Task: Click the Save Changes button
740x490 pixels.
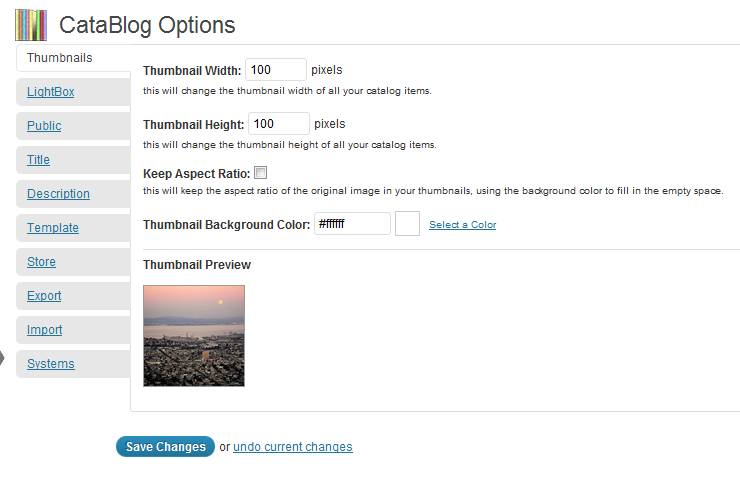Action: (165, 447)
